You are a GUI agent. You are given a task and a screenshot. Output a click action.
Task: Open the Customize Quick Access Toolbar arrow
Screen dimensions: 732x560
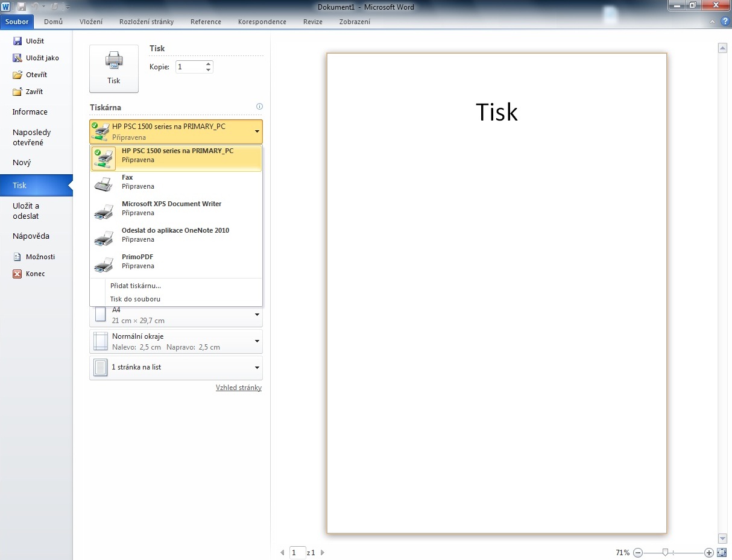(67, 7)
